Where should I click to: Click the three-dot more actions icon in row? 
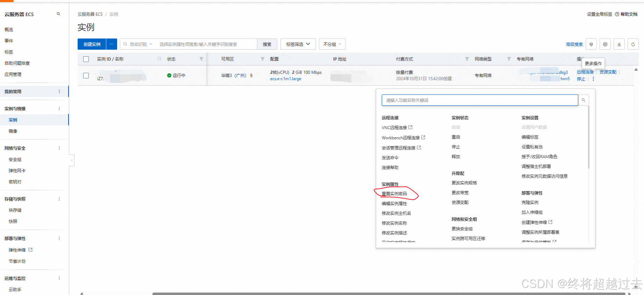(593, 79)
